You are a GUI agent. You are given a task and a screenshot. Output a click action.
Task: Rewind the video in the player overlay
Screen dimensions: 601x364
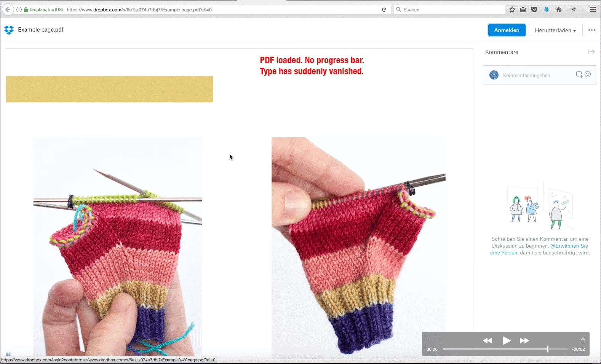488,340
